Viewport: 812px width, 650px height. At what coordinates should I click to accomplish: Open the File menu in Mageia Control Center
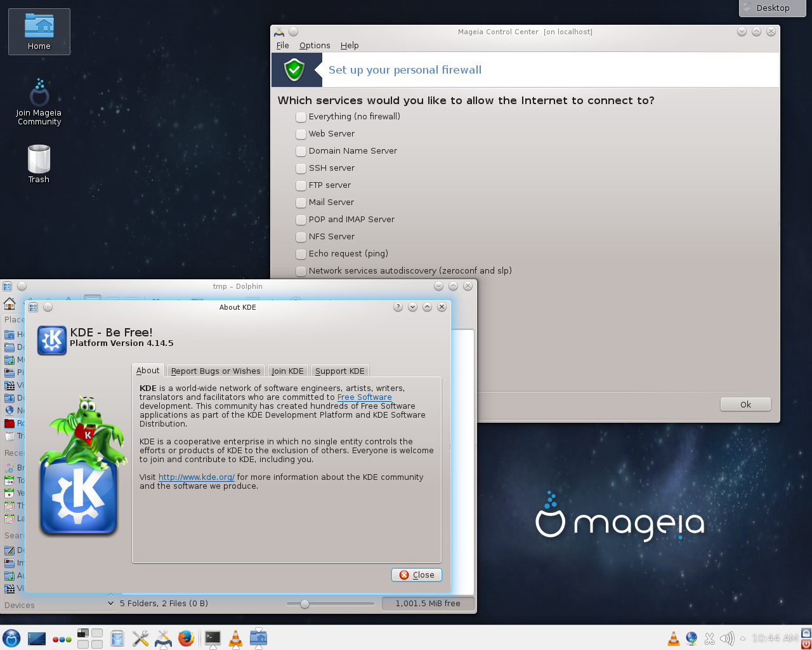(x=283, y=46)
